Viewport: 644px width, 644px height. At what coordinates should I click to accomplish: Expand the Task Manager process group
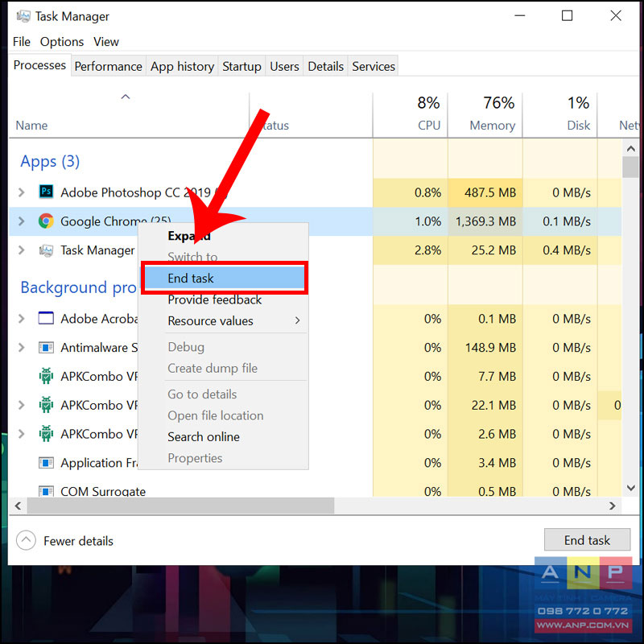(x=22, y=250)
